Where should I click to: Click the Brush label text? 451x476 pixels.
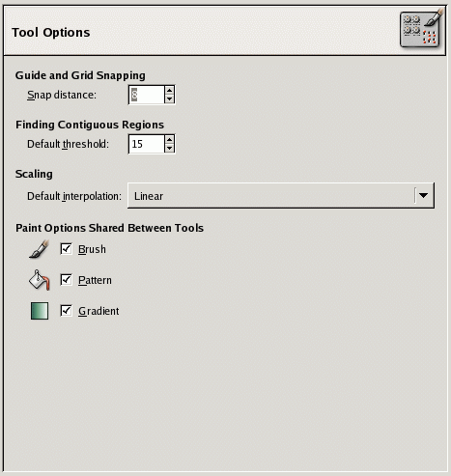pyautogui.click(x=92, y=249)
